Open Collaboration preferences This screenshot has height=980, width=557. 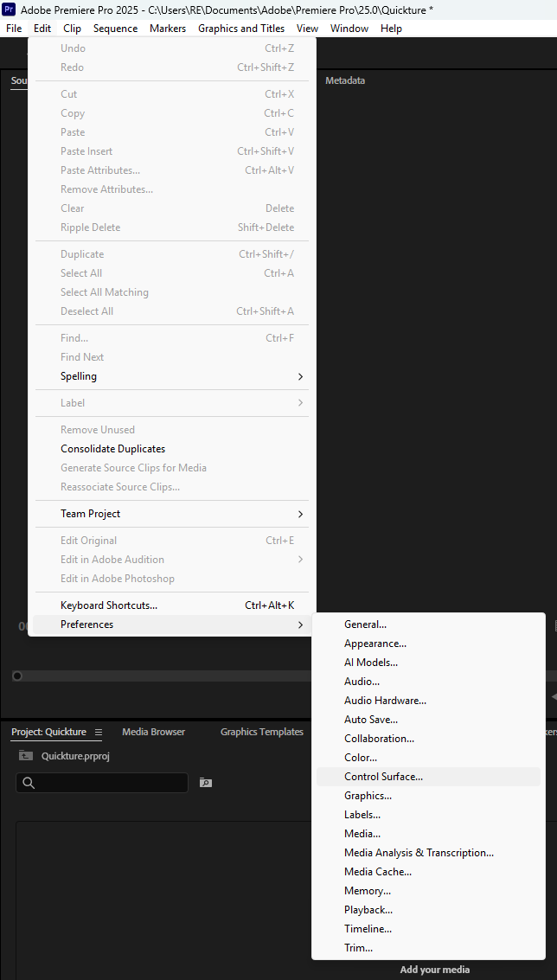[x=428, y=739]
